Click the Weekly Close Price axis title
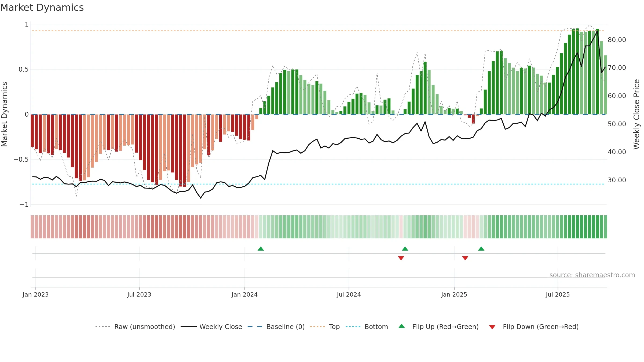 click(636, 114)
